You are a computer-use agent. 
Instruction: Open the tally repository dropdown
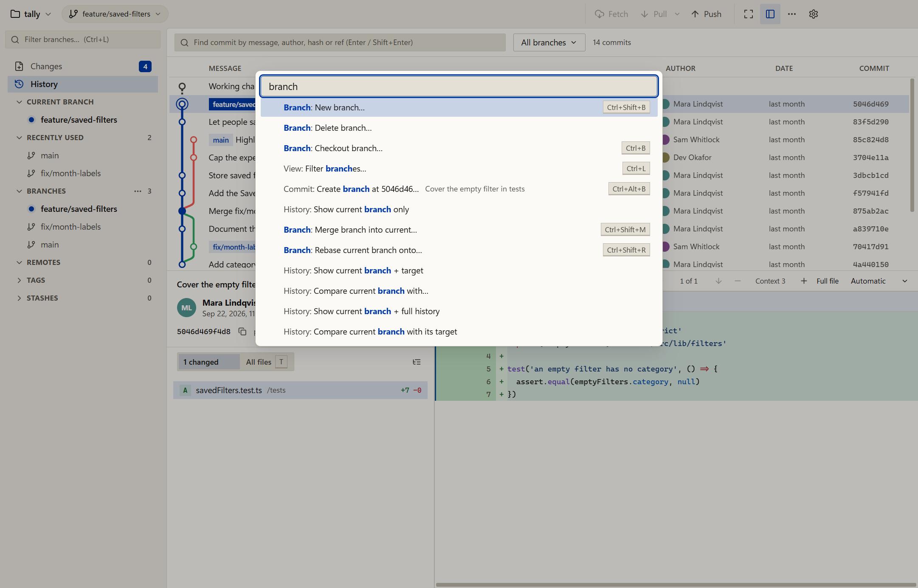click(x=31, y=14)
